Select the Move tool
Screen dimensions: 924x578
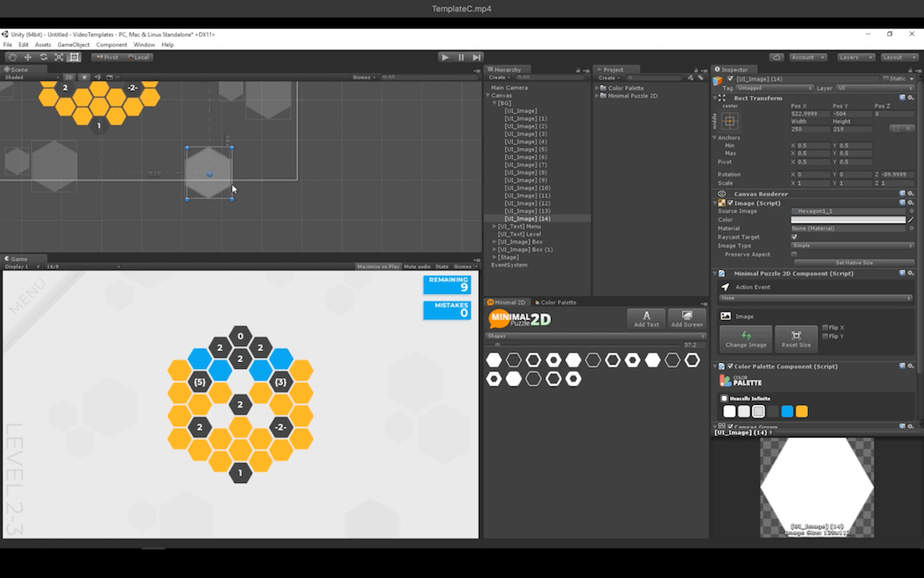pos(28,57)
